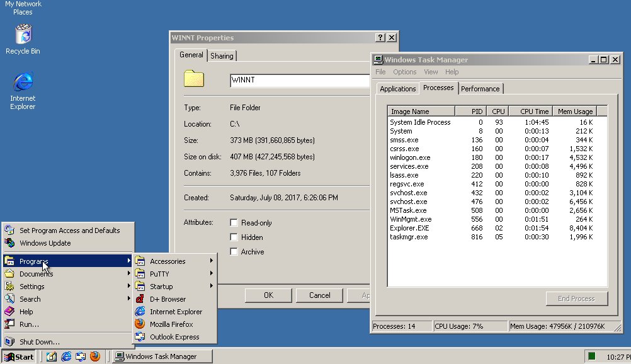This screenshot has height=364, width=631.
Task: Enable the Read-only attribute checkbox
Action: pyautogui.click(x=234, y=222)
